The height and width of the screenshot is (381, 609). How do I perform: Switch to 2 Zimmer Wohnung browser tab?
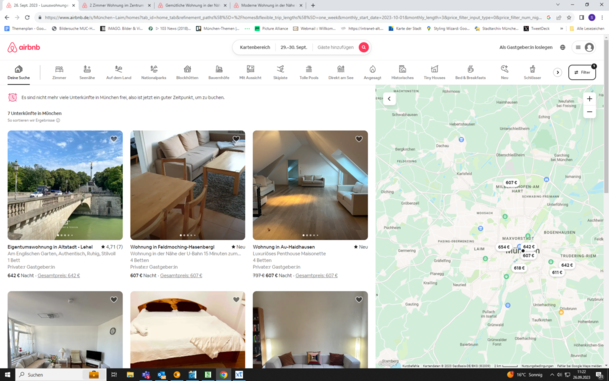pos(117,5)
